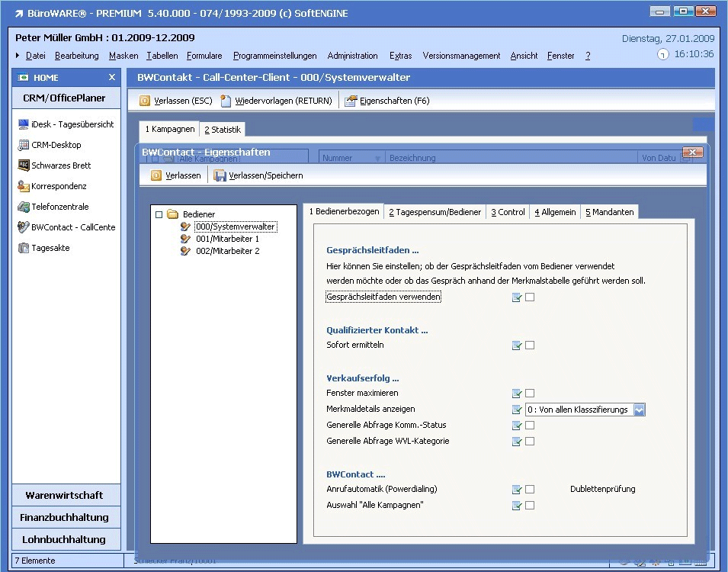Expand the Finanzbuchhaltung section

pyautogui.click(x=66, y=517)
